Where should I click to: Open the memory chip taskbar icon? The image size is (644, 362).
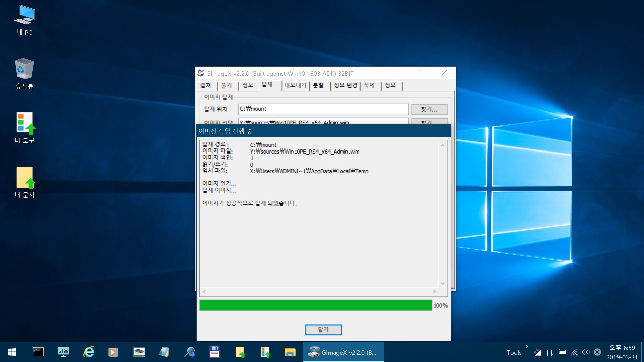[x=139, y=352]
